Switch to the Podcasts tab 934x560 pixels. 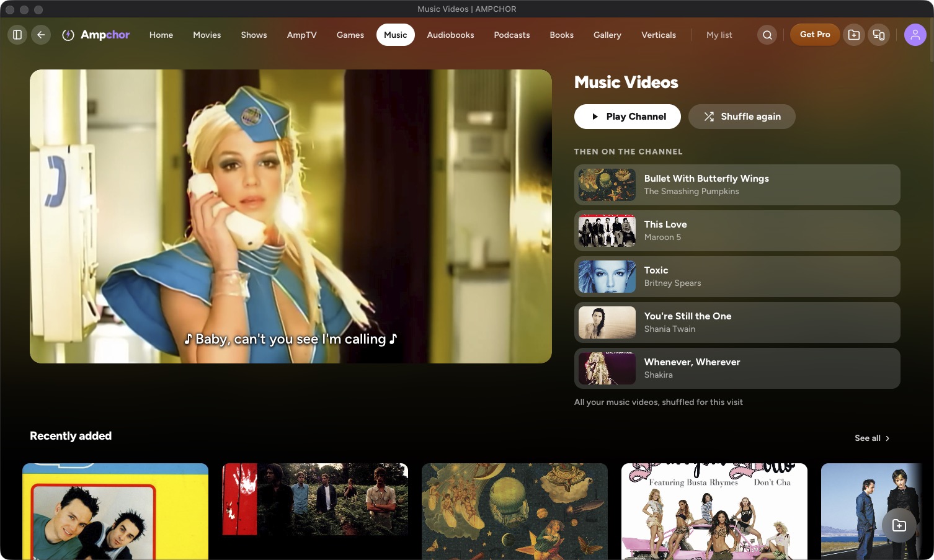tap(512, 35)
